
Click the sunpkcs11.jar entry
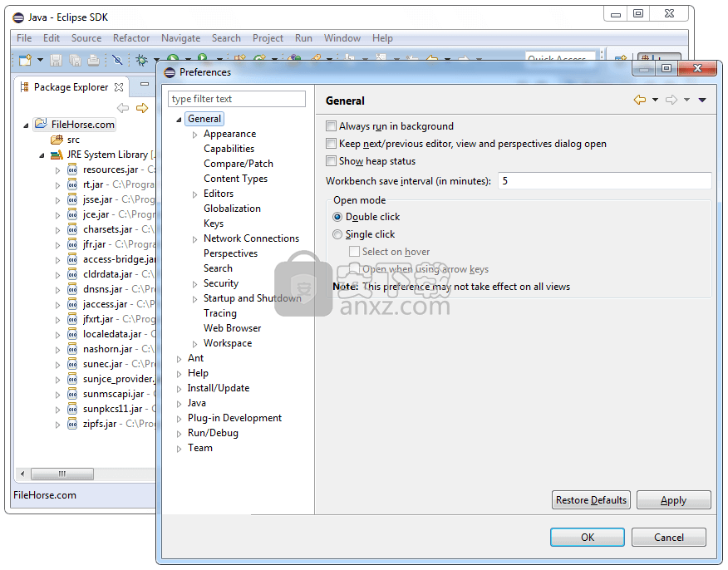pos(112,409)
